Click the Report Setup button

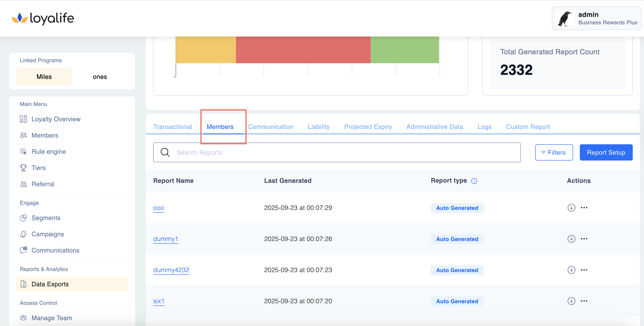[x=606, y=152]
